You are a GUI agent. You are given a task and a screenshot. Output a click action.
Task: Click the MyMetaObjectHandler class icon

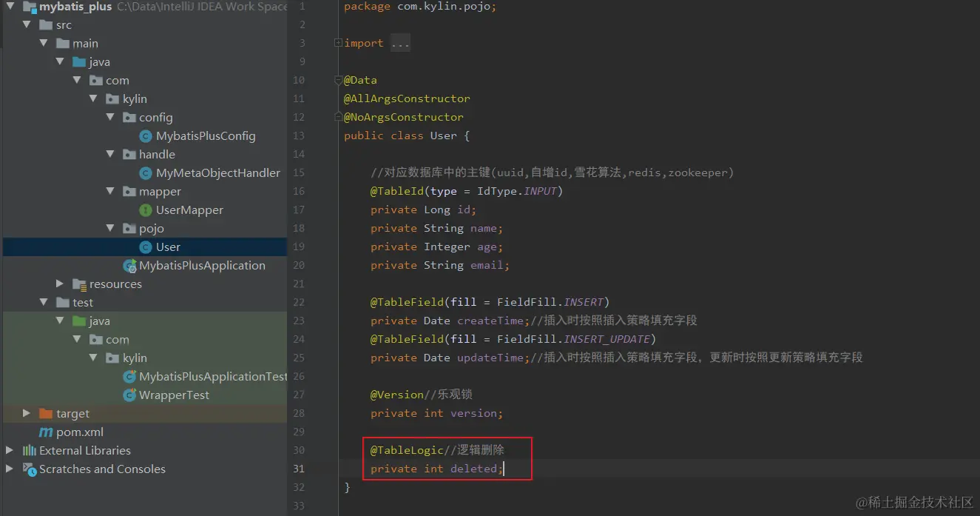coord(146,172)
